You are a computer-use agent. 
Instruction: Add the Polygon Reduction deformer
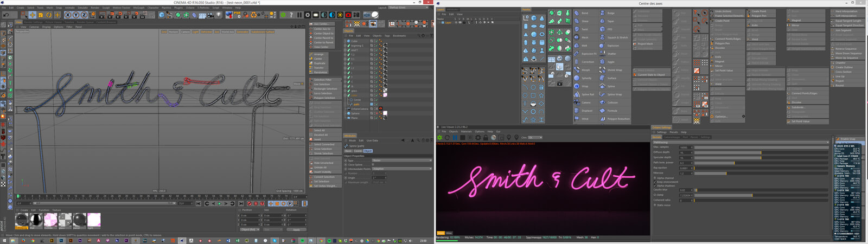(614, 119)
